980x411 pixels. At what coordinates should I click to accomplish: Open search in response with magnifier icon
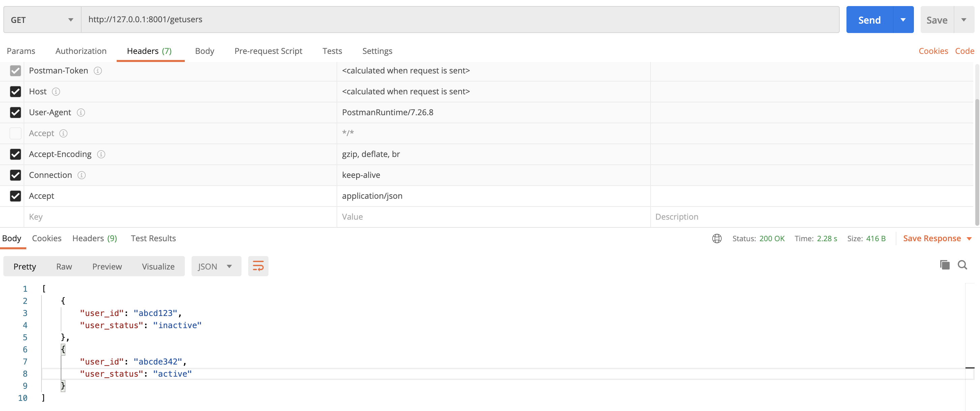[x=962, y=264]
